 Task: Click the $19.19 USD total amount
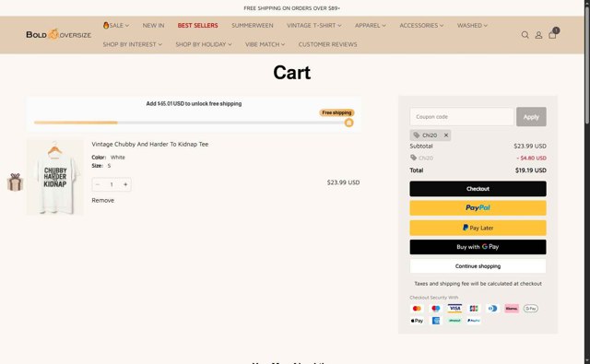[531, 170]
